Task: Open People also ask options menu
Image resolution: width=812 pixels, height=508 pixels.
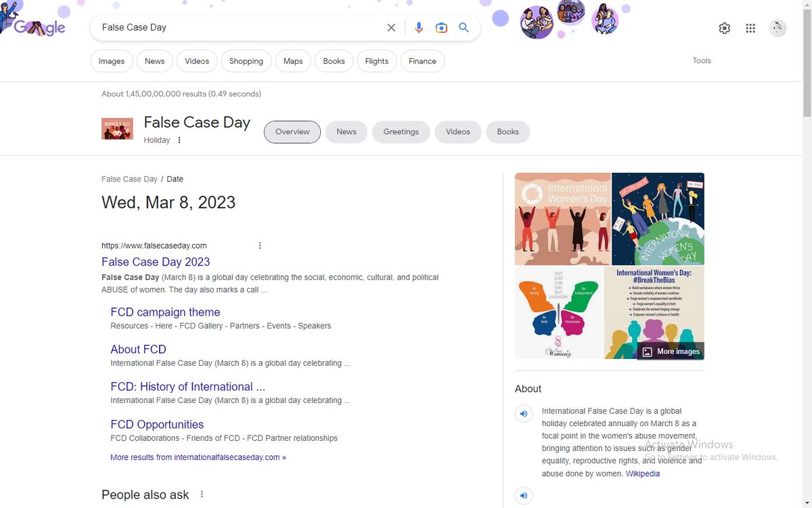Action: point(202,494)
